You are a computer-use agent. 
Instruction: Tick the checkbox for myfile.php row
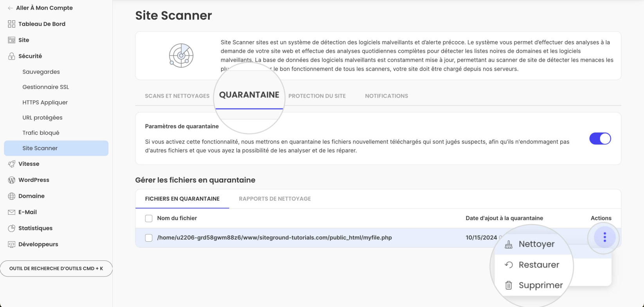tap(149, 238)
